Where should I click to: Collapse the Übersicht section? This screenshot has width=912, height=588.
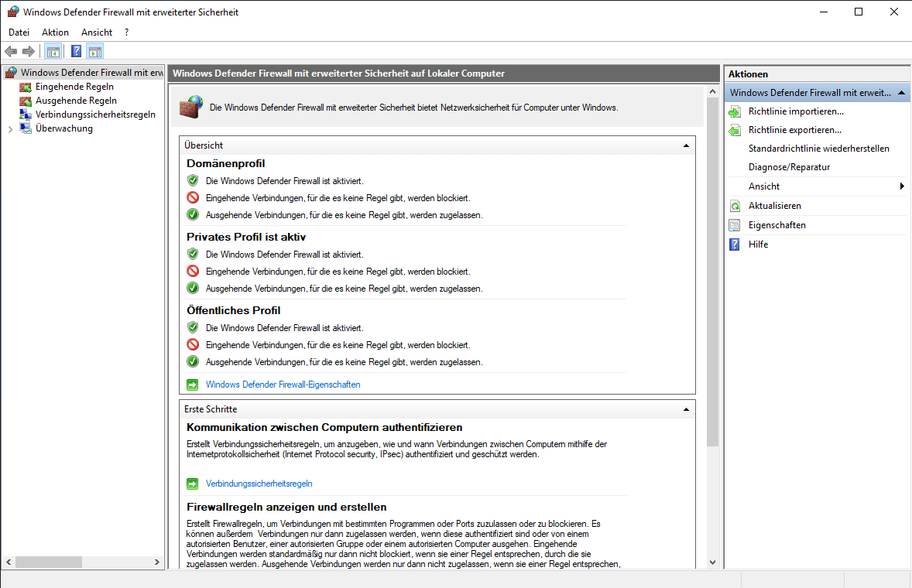tap(685, 145)
